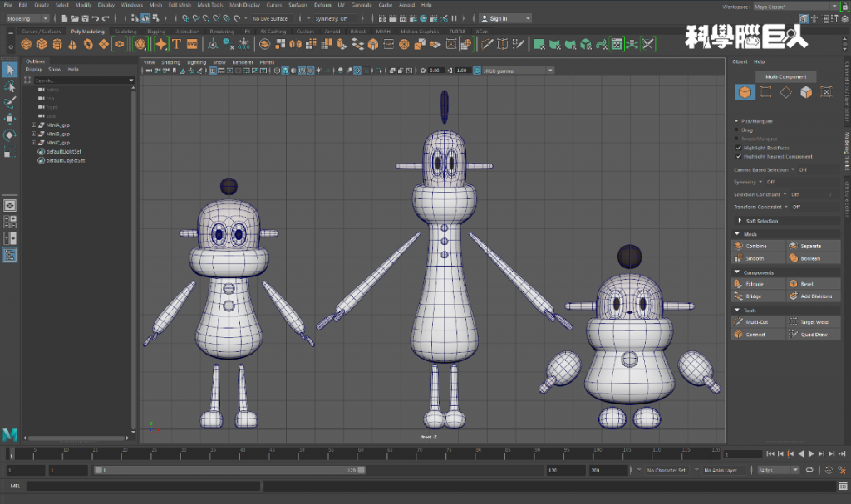The height and width of the screenshot is (504, 851).
Task: Toggle Highlight Nearest Component checkbox
Action: pos(738,156)
